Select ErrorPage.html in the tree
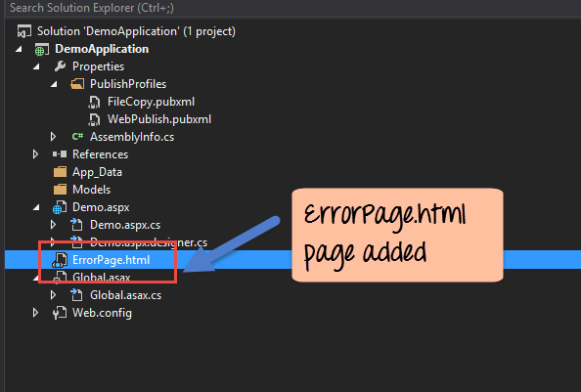 pos(112,260)
